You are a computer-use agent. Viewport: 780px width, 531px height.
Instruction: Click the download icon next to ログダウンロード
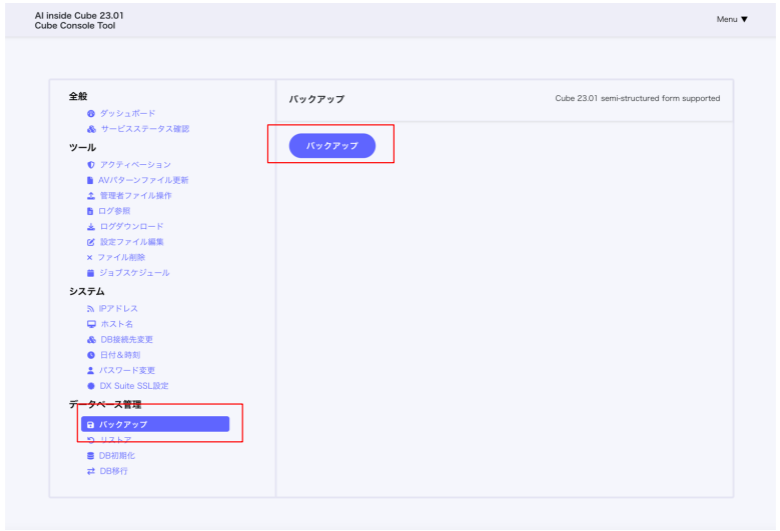click(x=91, y=227)
